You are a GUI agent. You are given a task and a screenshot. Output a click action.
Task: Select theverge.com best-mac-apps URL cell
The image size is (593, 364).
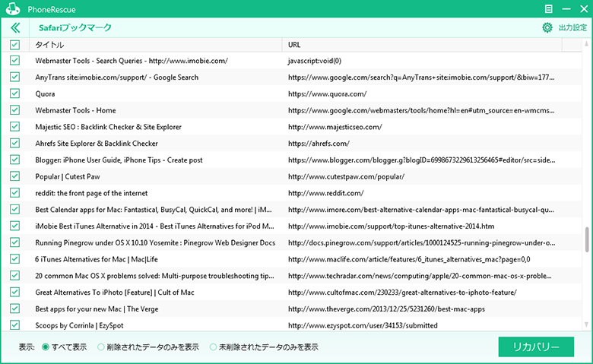pyautogui.click(x=386, y=309)
